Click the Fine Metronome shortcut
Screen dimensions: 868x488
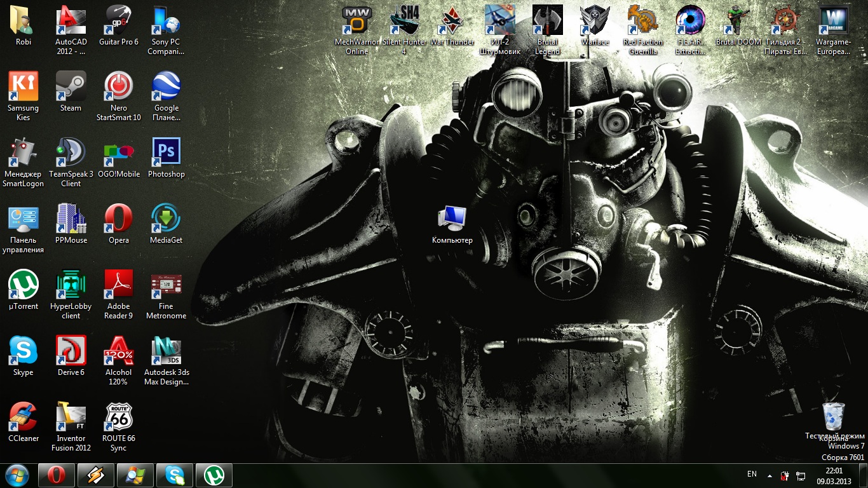[x=166, y=285]
